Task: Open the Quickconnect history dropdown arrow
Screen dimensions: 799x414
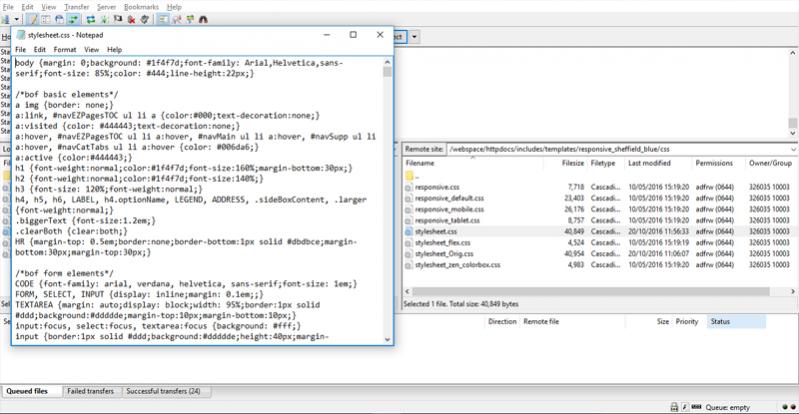Action: coord(414,37)
